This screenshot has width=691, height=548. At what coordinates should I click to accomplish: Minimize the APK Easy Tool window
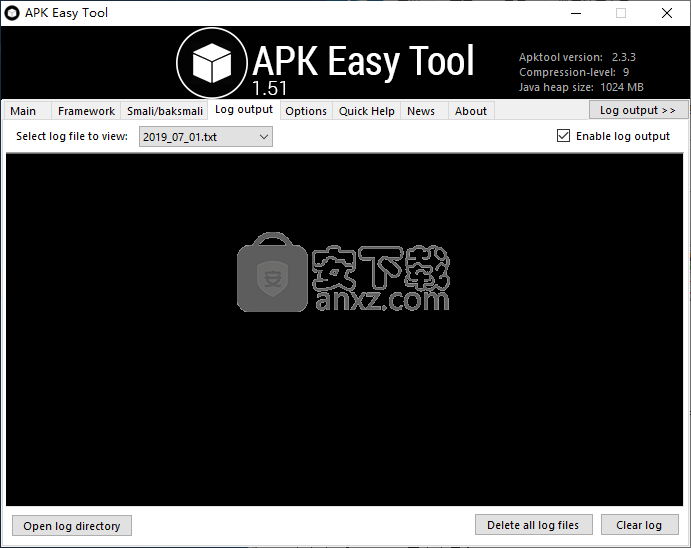click(x=576, y=13)
